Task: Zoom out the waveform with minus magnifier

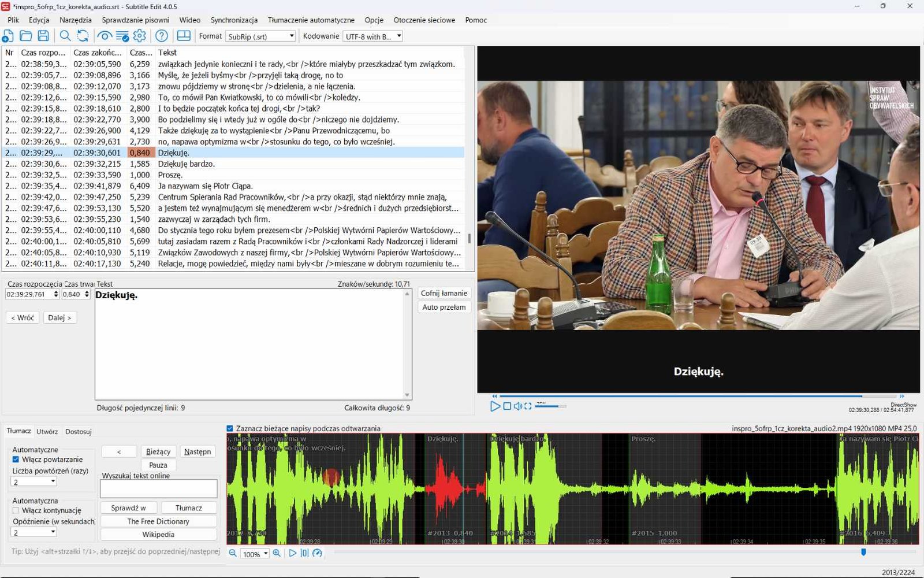Action: click(x=233, y=553)
